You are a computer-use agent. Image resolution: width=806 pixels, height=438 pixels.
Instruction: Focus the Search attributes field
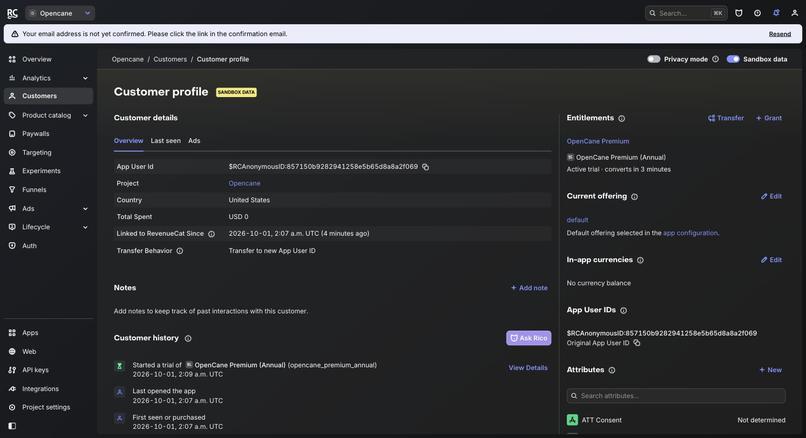point(676,396)
